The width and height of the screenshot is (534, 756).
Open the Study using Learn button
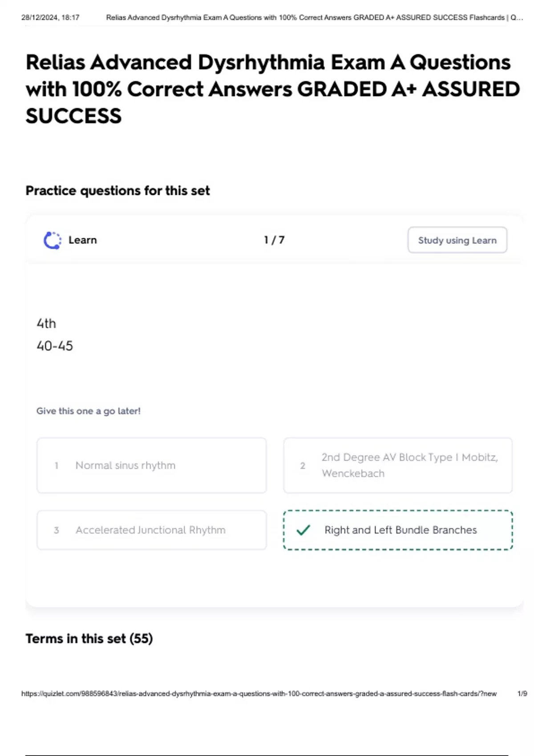pyautogui.click(x=457, y=240)
